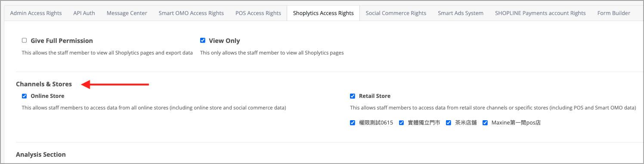Click the Channels & Stores heading

pyautogui.click(x=44, y=84)
